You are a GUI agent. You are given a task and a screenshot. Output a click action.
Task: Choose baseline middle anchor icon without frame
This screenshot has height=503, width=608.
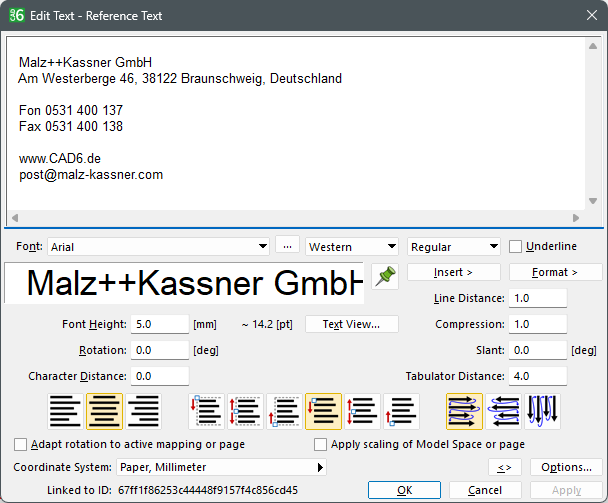[x=363, y=411]
